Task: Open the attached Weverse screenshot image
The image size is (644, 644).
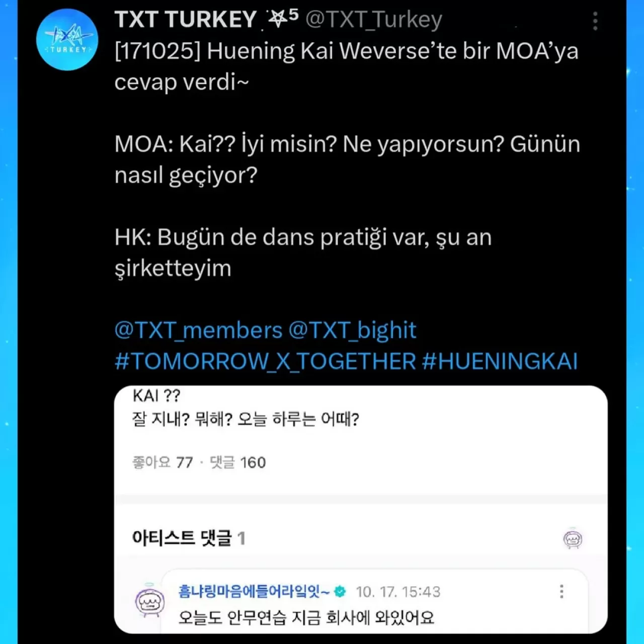Action: (x=361, y=510)
